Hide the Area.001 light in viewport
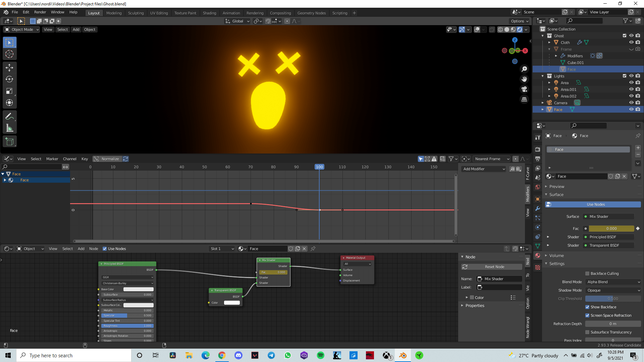 point(632,89)
